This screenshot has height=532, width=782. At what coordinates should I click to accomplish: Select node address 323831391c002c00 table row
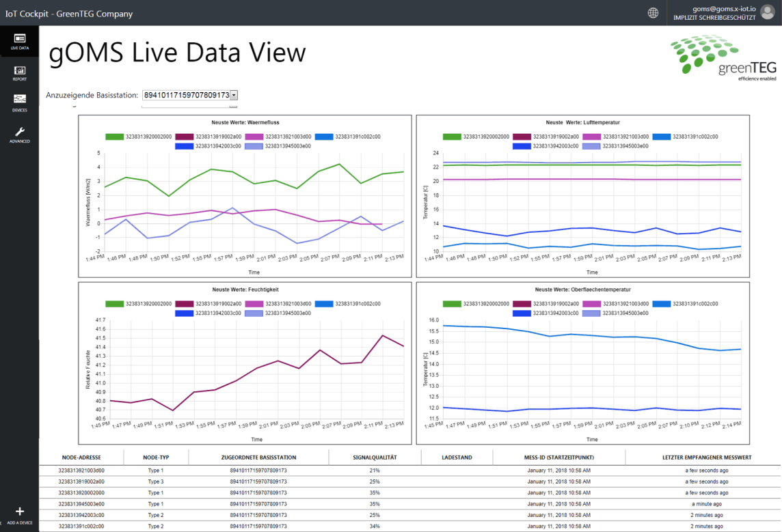tap(410, 526)
